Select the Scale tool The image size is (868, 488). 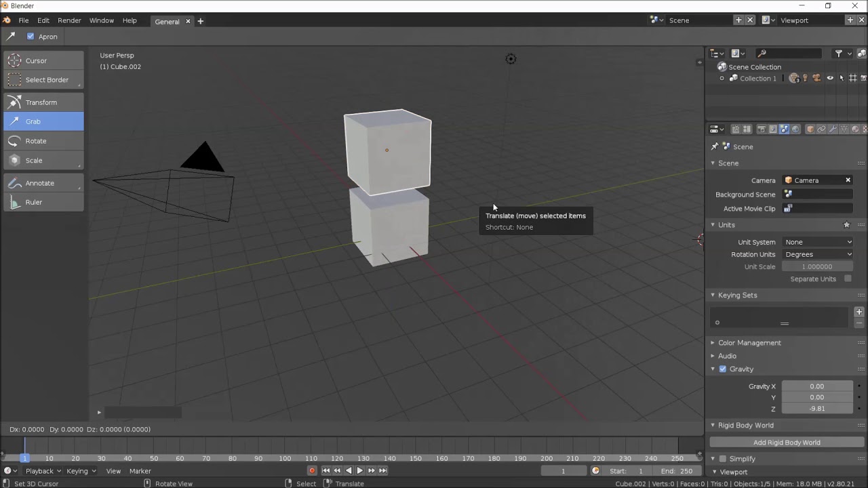44,160
